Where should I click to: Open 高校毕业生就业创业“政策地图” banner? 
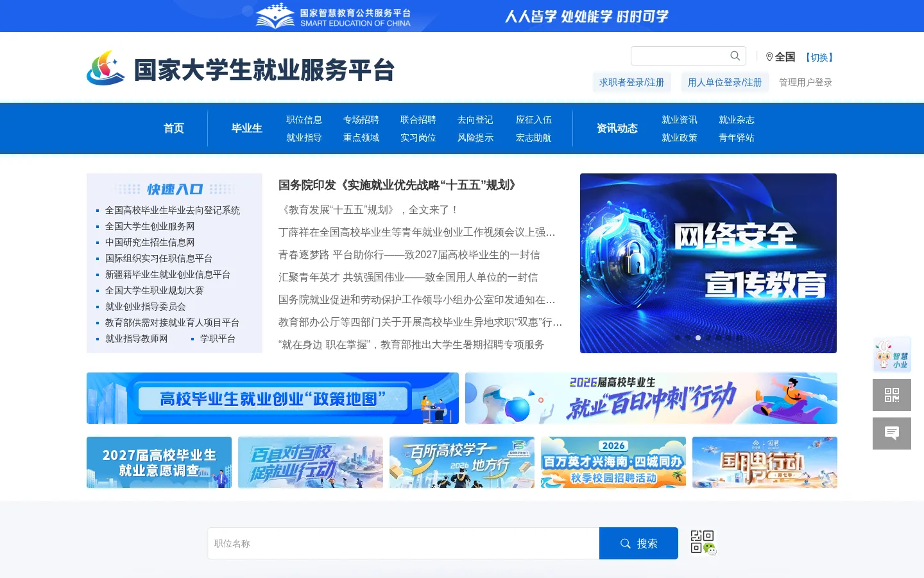[273, 398]
